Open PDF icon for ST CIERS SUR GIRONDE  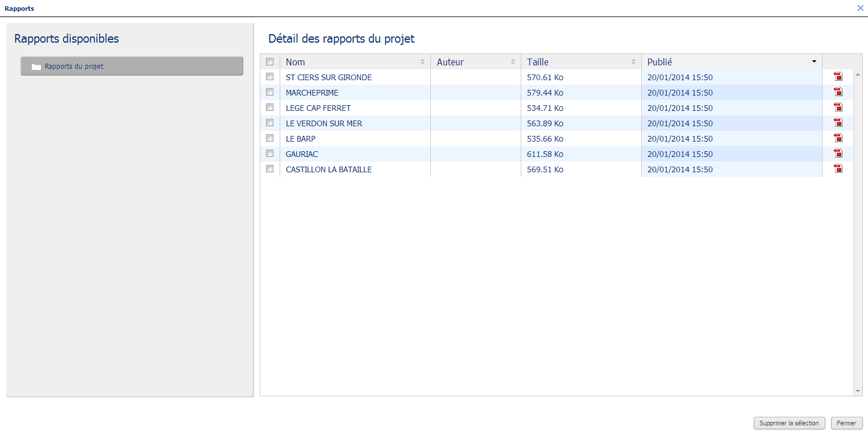(838, 77)
